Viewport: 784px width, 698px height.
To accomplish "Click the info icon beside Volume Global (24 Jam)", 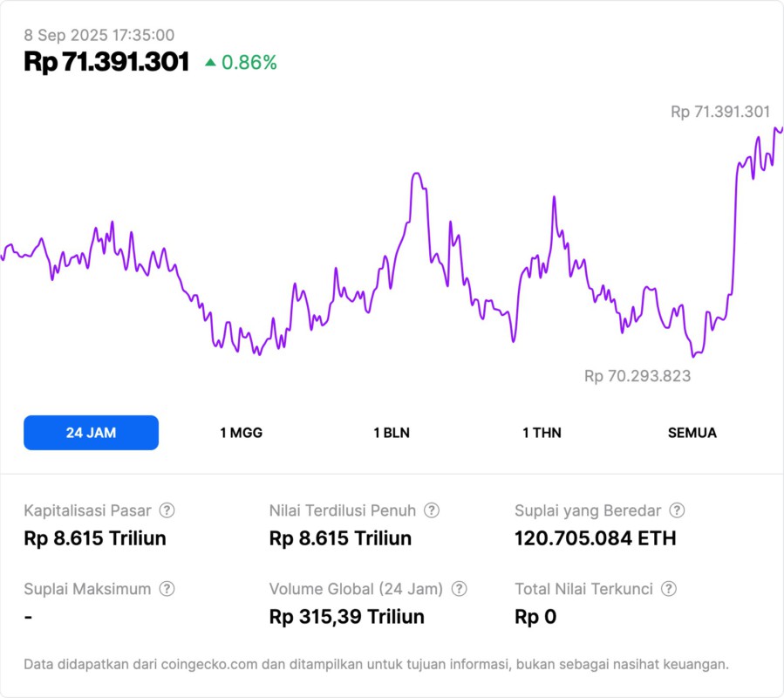I will point(459,589).
